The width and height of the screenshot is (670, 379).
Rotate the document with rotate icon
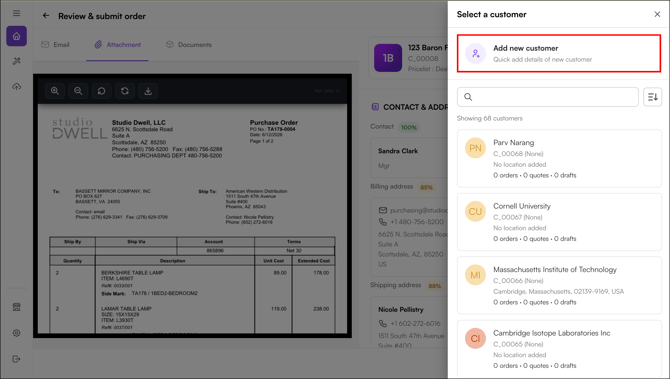click(101, 91)
